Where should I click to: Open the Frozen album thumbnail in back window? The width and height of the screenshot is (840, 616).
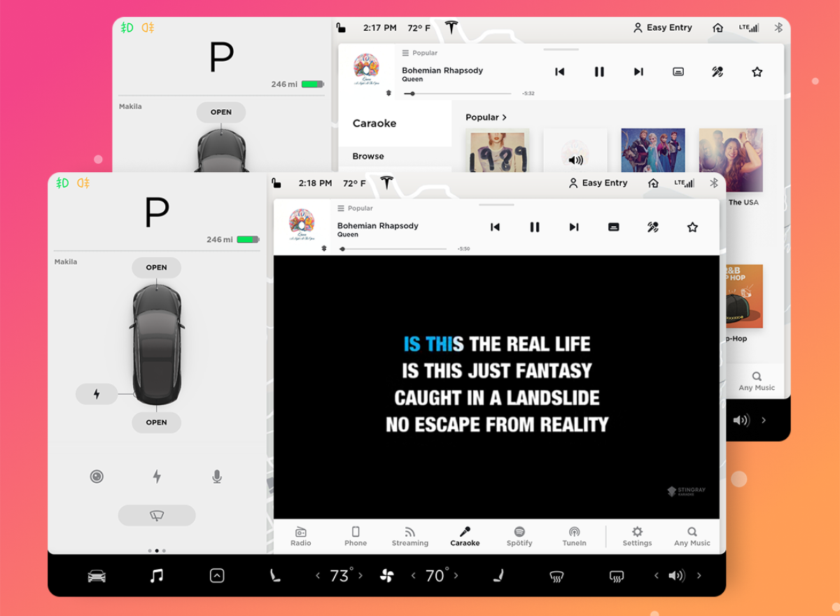[653, 150]
